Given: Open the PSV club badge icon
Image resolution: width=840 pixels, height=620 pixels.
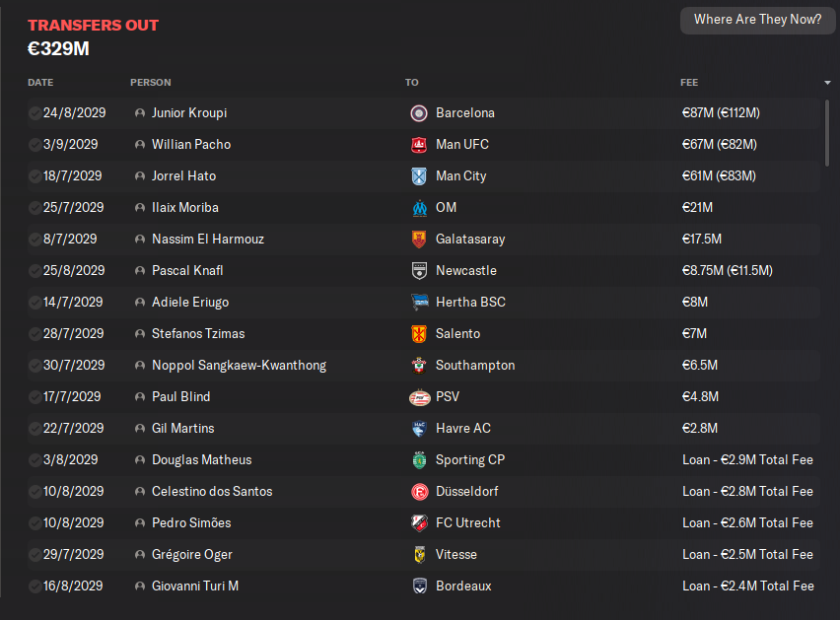Looking at the screenshot, I should tap(419, 397).
